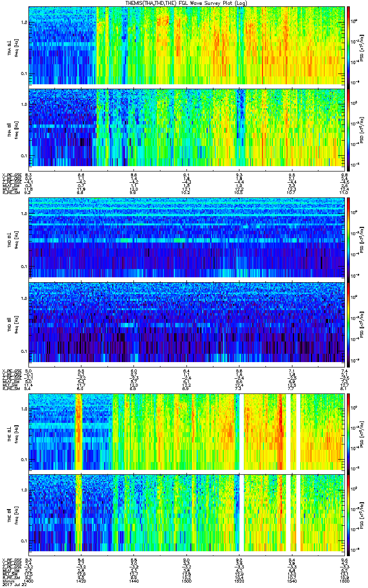
Task: Click the THD panels' PSD color bar
Action: (348, 282)
